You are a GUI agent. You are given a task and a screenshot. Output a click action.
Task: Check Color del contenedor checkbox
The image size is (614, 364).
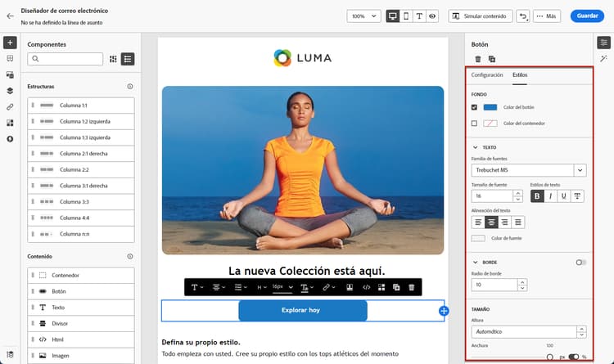474,124
